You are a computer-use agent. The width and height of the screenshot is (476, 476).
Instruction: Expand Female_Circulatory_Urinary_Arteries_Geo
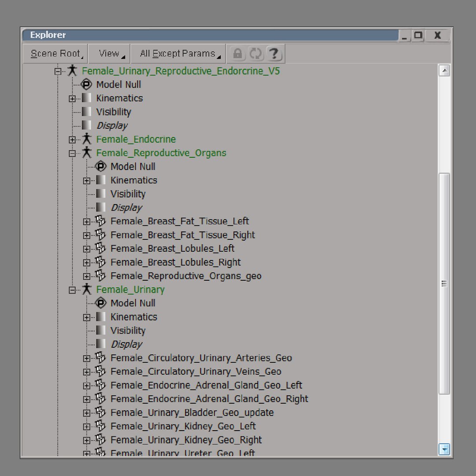pos(86,358)
